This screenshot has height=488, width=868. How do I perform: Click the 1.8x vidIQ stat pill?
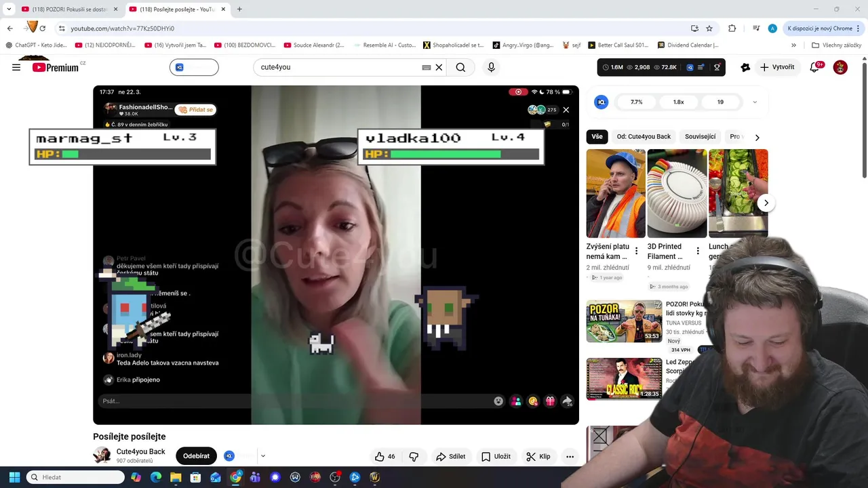coord(678,102)
